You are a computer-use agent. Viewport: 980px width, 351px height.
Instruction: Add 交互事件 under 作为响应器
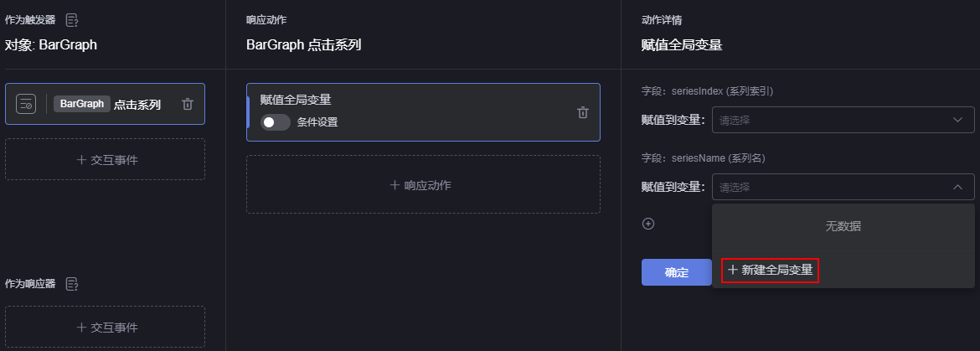click(x=105, y=327)
